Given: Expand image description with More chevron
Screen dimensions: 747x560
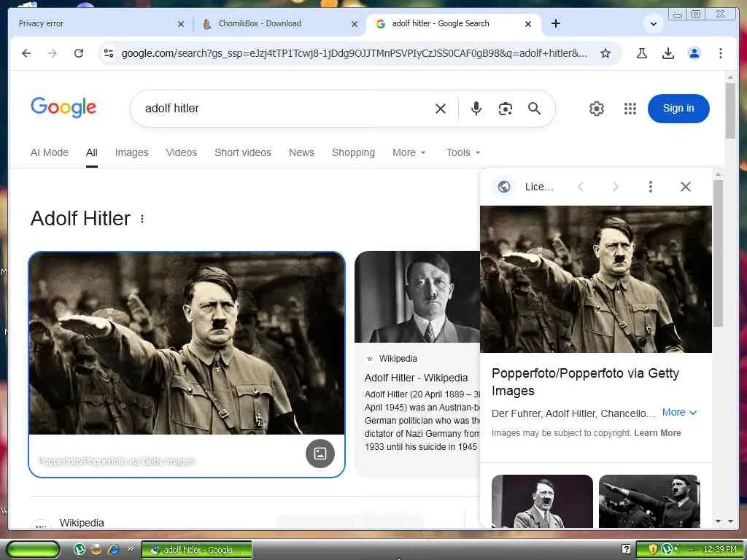Looking at the screenshot, I should point(679,413).
